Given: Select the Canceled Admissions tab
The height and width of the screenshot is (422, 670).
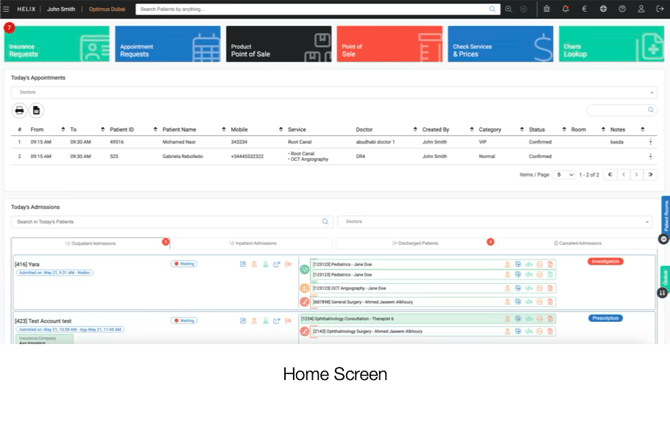Looking at the screenshot, I should [578, 243].
